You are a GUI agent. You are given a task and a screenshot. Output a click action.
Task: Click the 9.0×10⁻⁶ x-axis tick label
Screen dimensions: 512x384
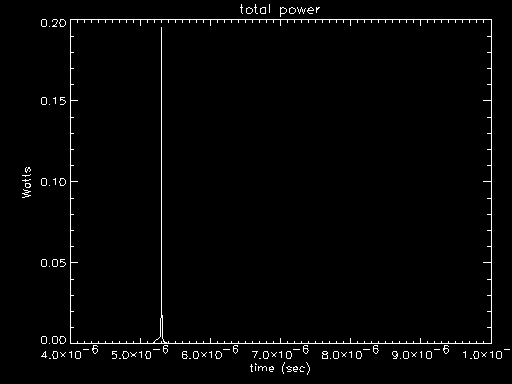pyautogui.click(x=420, y=353)
